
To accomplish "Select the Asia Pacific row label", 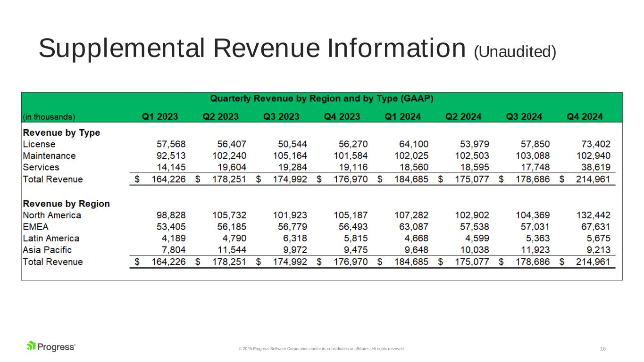I will point(47,250).
